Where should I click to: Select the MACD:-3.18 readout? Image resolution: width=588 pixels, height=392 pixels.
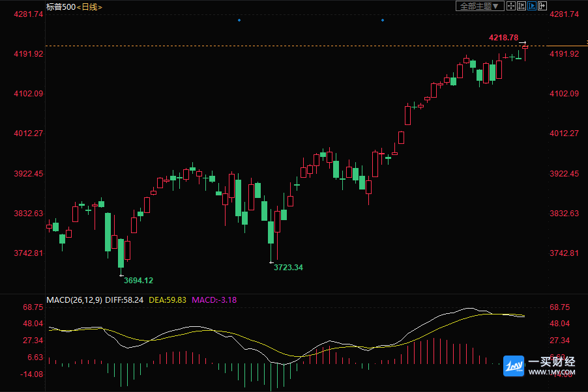pyautogui.click(x=214, y=300)
